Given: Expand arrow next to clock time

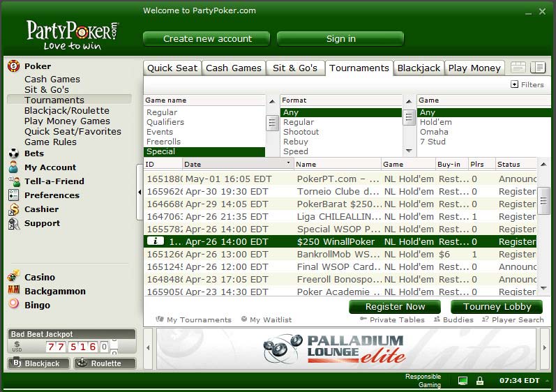Looking at the screenshot, I should tap(547, 380).
